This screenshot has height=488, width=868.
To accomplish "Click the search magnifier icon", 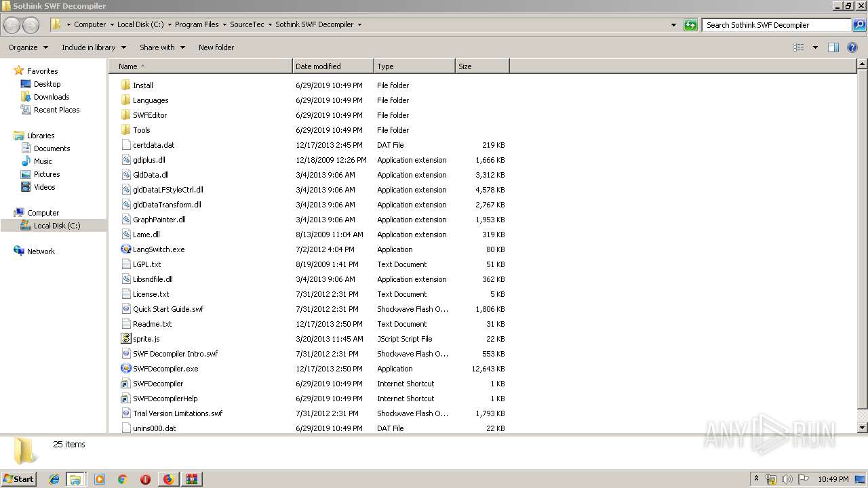I will tap(859, 25).
